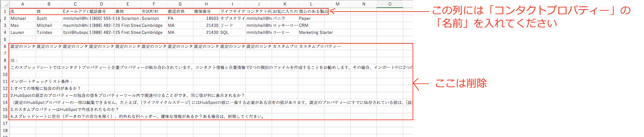Select the 都道府県 header cell
Screen dimensions: 644x137
tap(180, 11)
